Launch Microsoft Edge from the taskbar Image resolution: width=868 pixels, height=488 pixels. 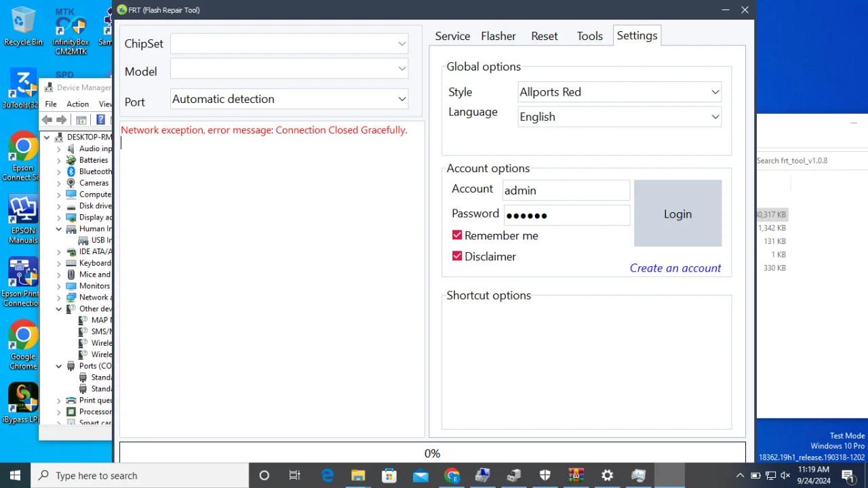pyautogui.click(x=327, y=475)
